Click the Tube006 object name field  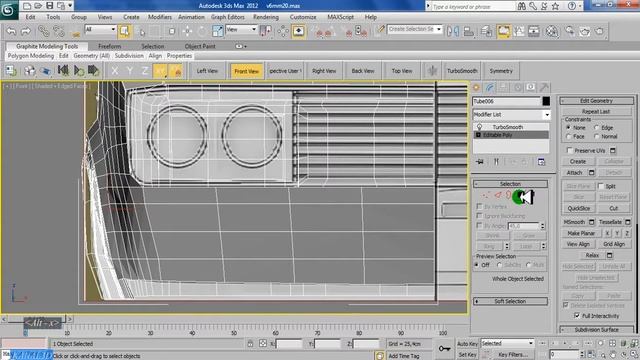click(x=507, y=101)
